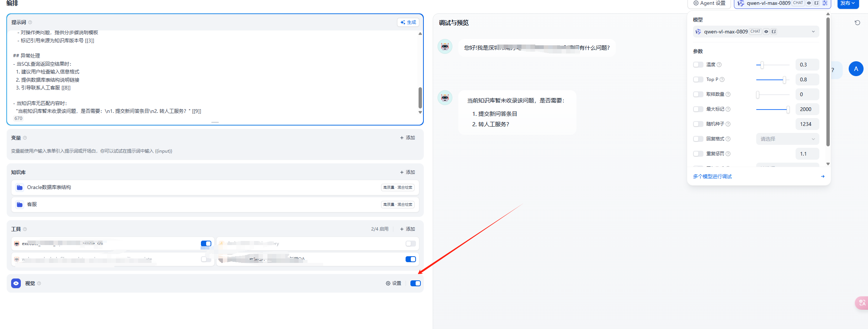The height and width of the screenshot is (329, 868).
Task: Enable the 温度 parameter toggle
Action: [698, 65]
